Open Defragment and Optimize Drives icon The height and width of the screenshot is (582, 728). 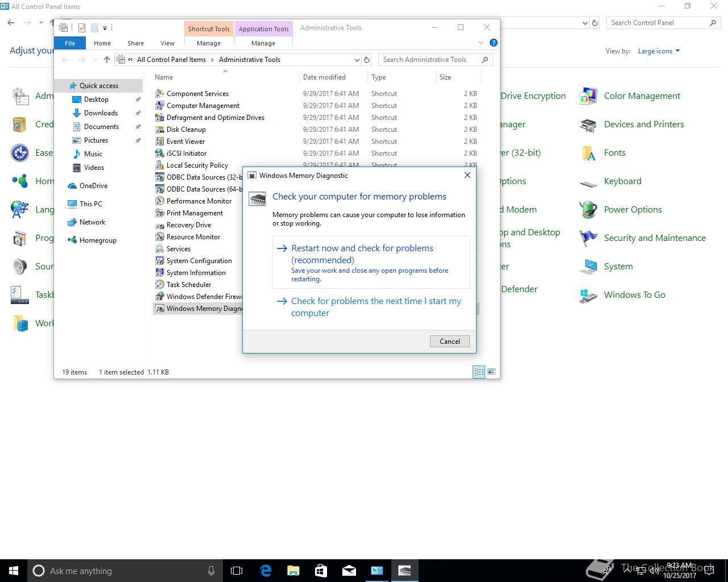pyautogui.click(x=160, y=118)
